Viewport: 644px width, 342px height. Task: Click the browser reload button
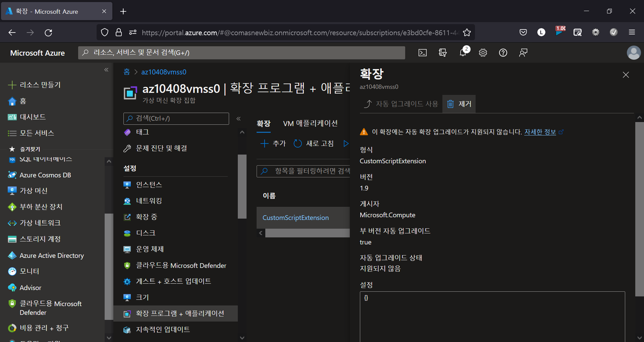pos(48,32)
